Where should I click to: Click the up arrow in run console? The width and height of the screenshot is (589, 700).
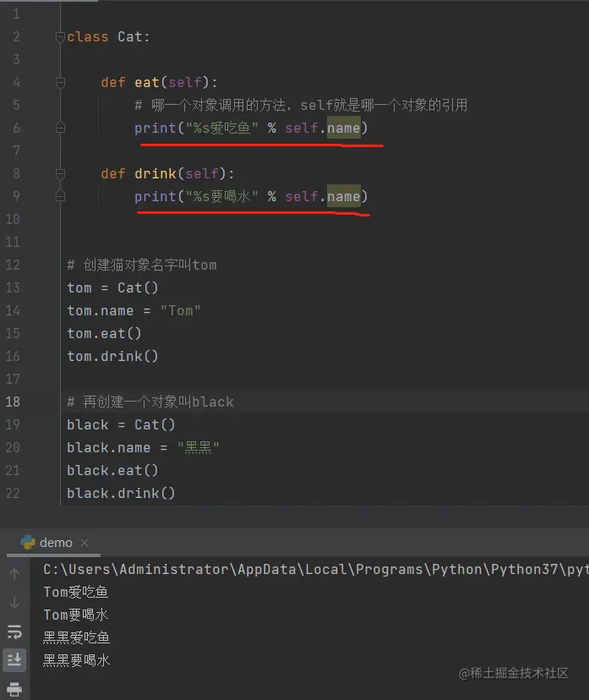[14, 574]
